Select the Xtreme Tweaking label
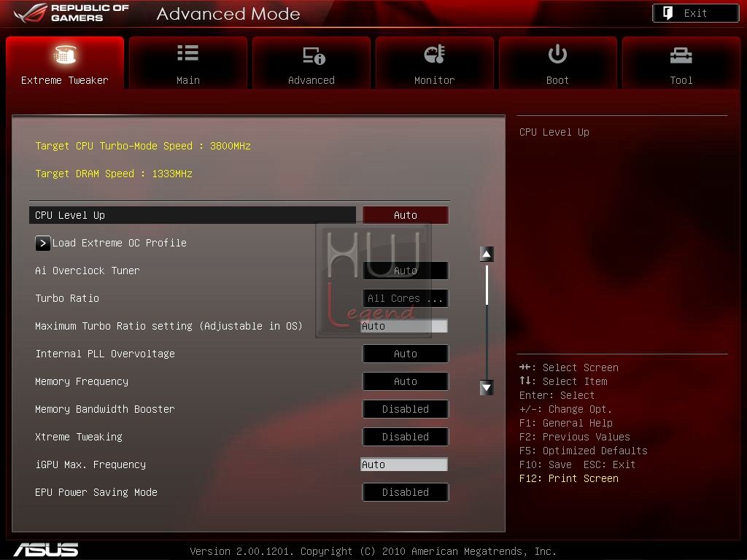This screenshot has height=560, width=747. click(79, 437)
